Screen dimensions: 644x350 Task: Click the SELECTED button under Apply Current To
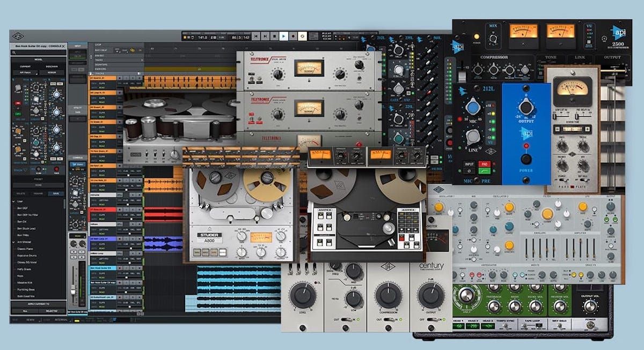click(52, 310)
